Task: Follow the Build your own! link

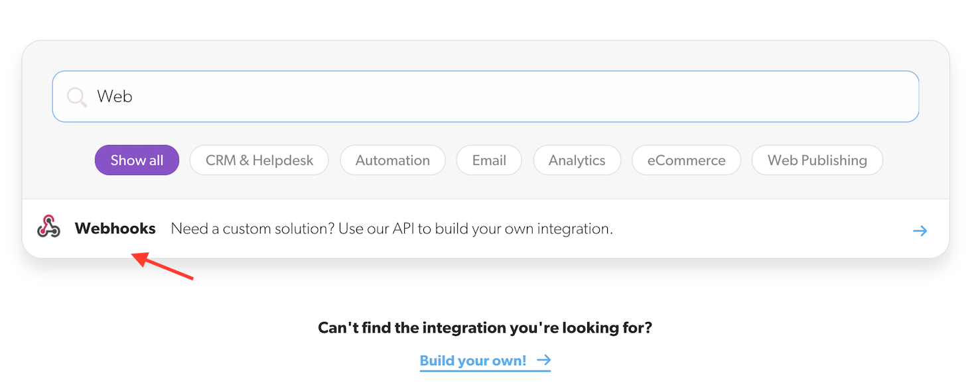Action: [473, 360]
